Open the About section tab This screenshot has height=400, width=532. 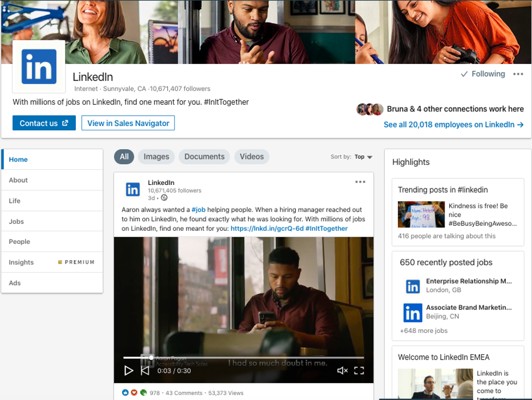coord(19,180)
